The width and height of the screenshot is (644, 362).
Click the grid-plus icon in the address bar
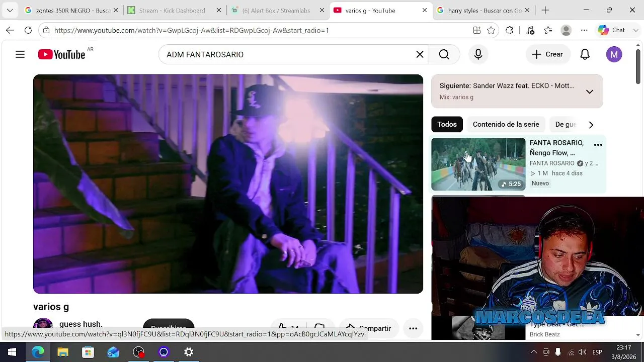477,30
